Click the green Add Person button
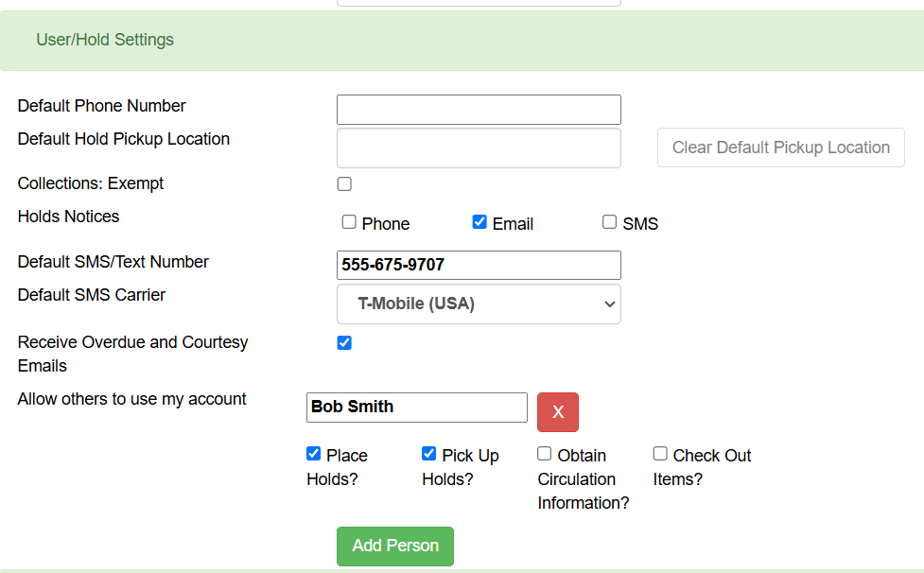 point(395,547)
